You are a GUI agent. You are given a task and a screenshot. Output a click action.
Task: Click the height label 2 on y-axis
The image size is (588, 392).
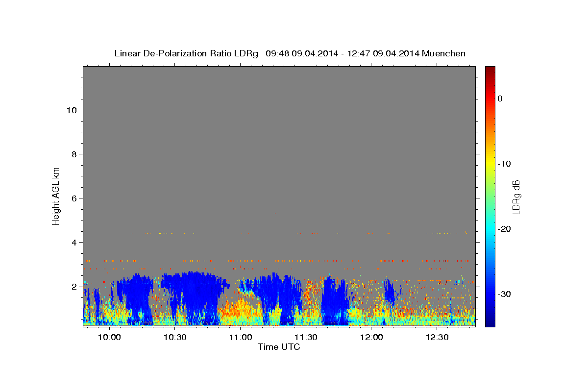click(73, 286)
